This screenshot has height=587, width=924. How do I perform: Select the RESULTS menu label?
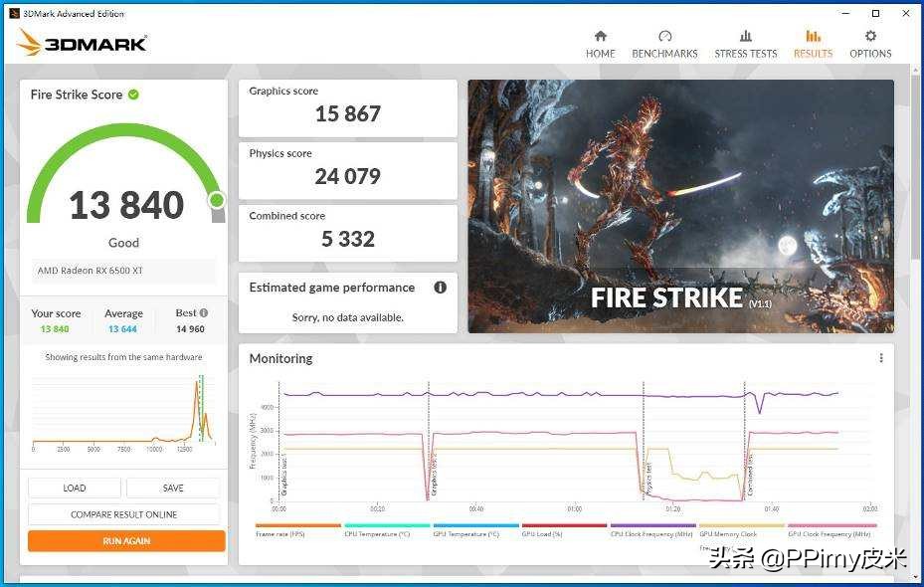[814, 54]
